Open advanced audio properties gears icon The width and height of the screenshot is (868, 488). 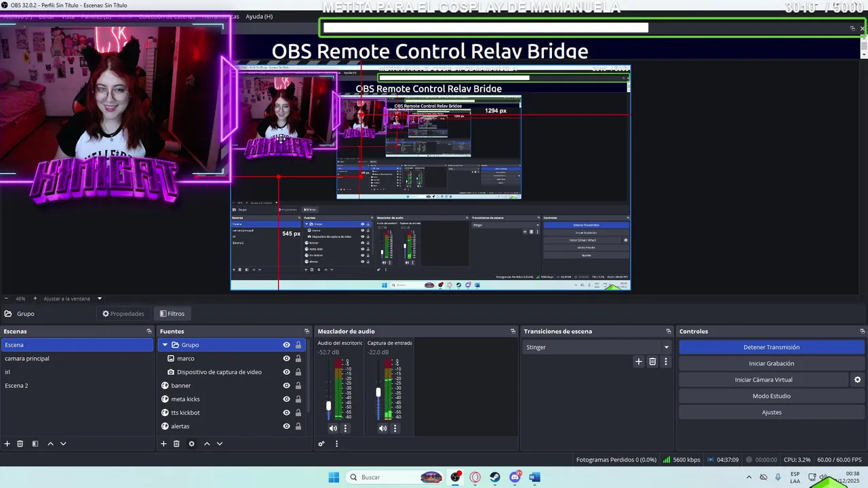coord(321,444)
